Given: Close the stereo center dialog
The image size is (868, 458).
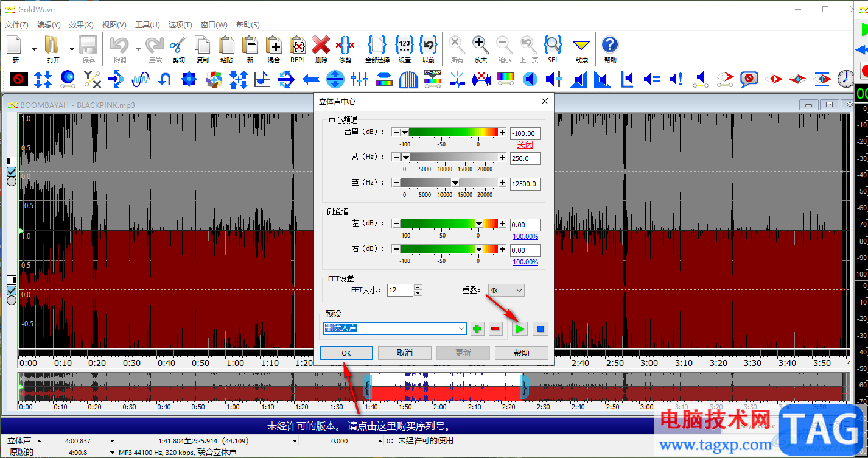Looking at the screenshot, I should [544, 101].
